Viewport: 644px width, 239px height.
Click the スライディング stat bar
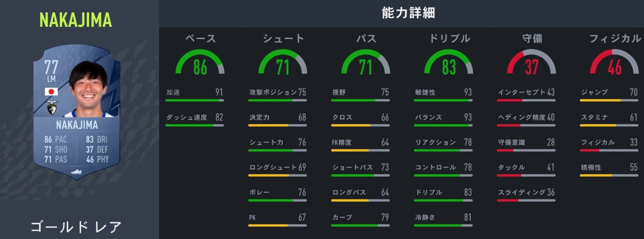[526, 200]
